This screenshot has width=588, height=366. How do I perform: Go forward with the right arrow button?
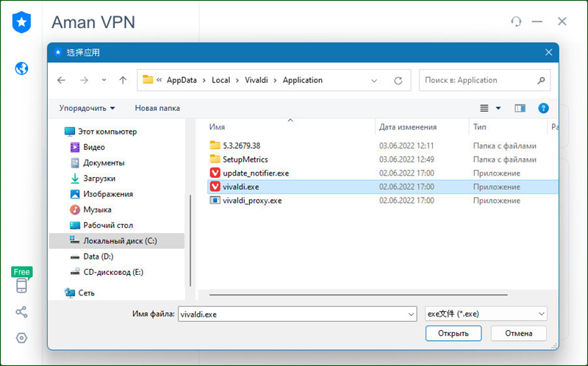[x=84, y=80]
